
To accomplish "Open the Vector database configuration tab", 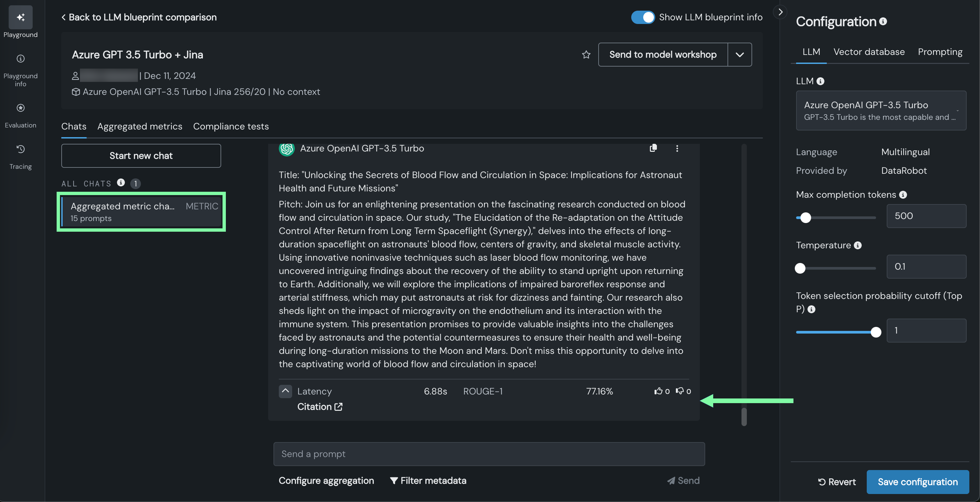I will click(869, 52).
